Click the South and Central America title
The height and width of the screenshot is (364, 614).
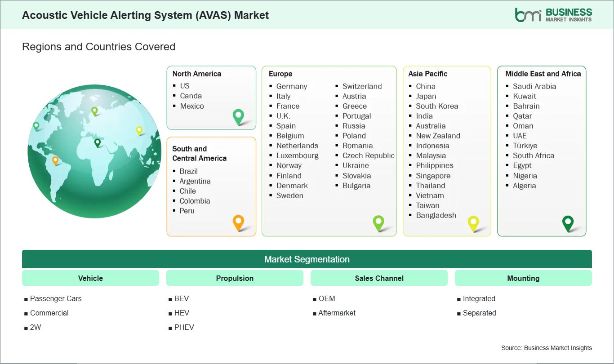199,153
